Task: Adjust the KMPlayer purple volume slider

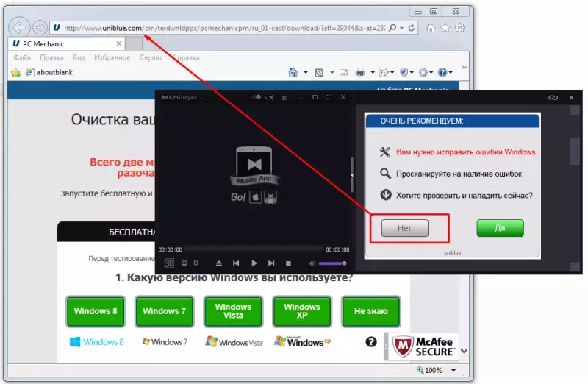Action: [x=333, y=263]
